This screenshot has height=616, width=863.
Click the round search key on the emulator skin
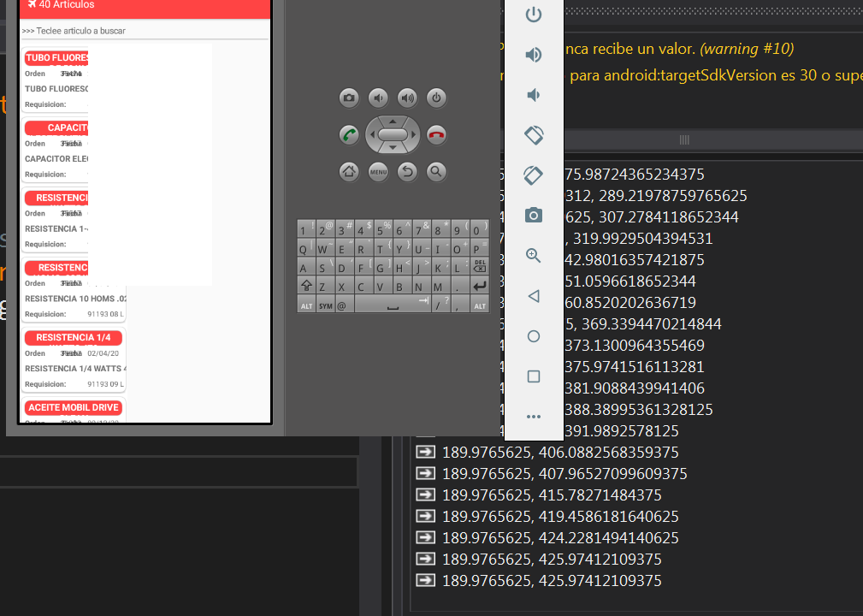click(436, 172)
